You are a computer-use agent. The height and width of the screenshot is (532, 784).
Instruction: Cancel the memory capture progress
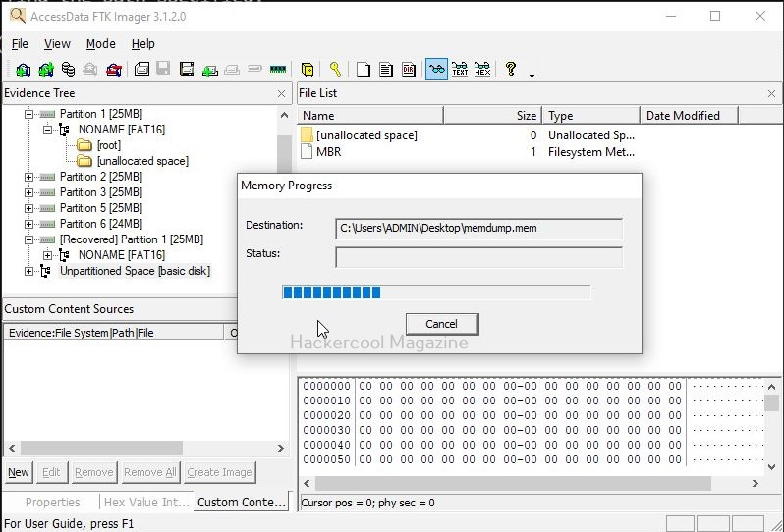tap(441, 324)
